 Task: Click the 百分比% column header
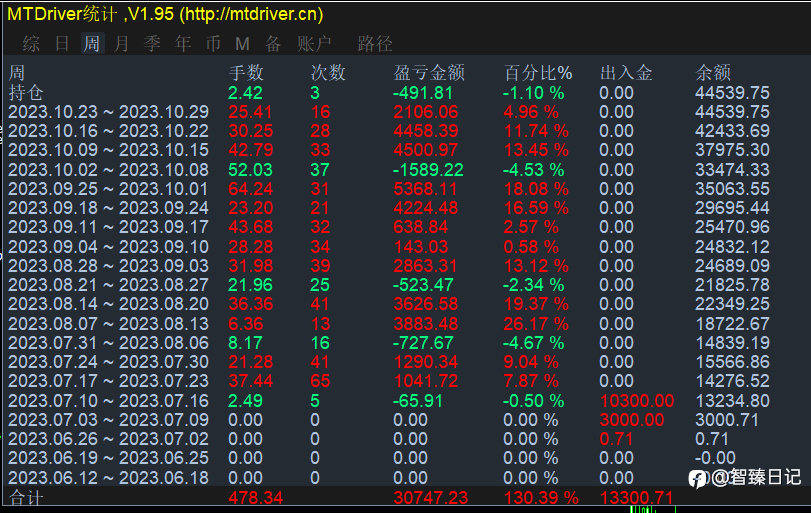coord(538,73)
